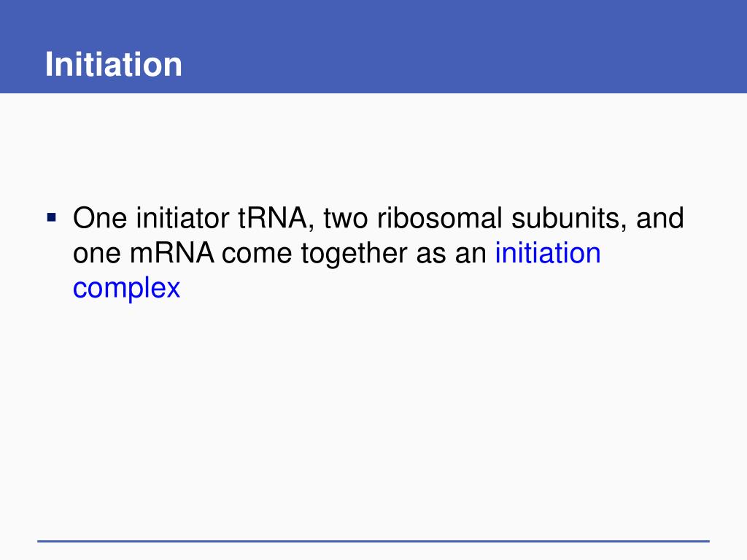Click the word 'subunits,'
The width and height of the screenshot is (747, 560).
(569, 218)
